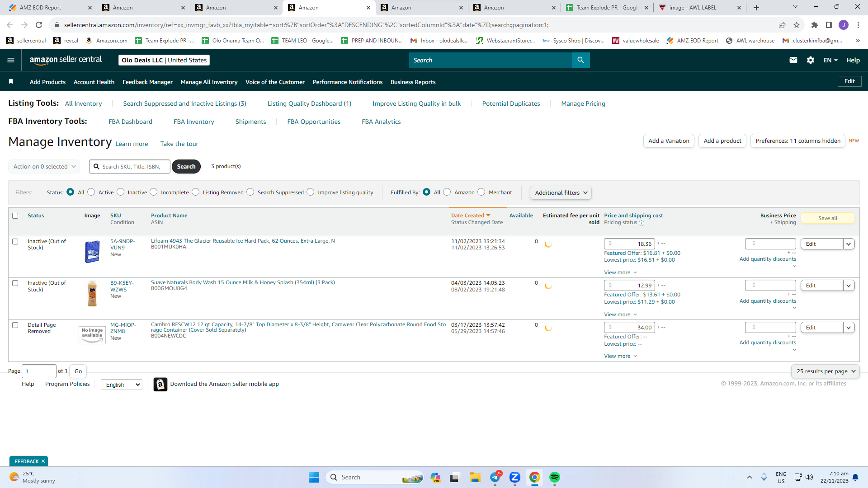Viewport: 868px width, 488px height.
Task: Expand View more for the Lifoam row
Action: pyautogui.click(x=621, y=272)
